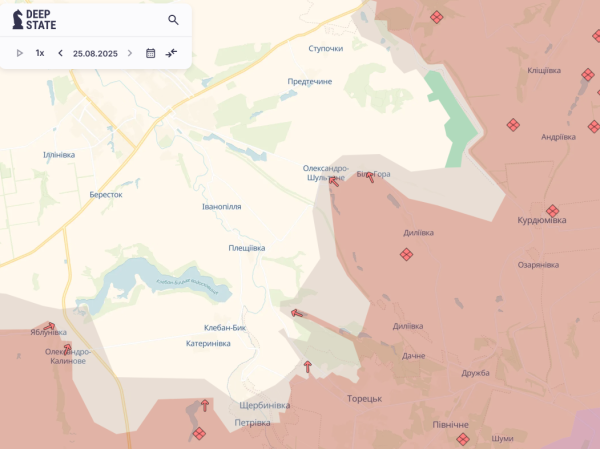Click the Предтечине label
Screen dimensions: 600x449
coord(310,82)
